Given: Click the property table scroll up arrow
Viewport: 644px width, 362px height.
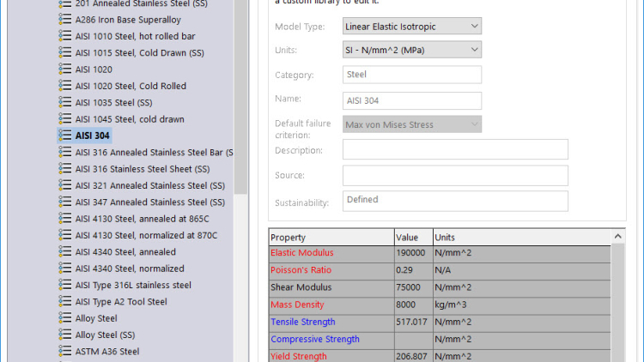Looking at the screenshot, I should click(x=617, y=237).
